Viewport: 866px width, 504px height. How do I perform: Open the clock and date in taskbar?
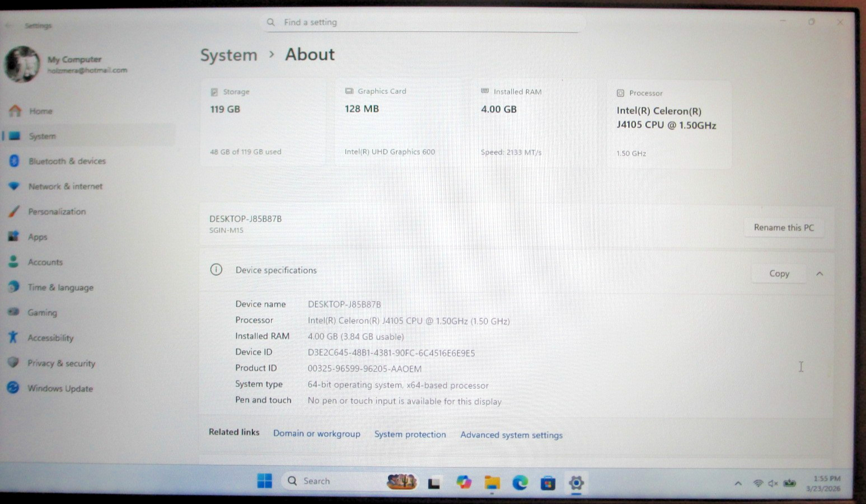click(x=823, y=483)
